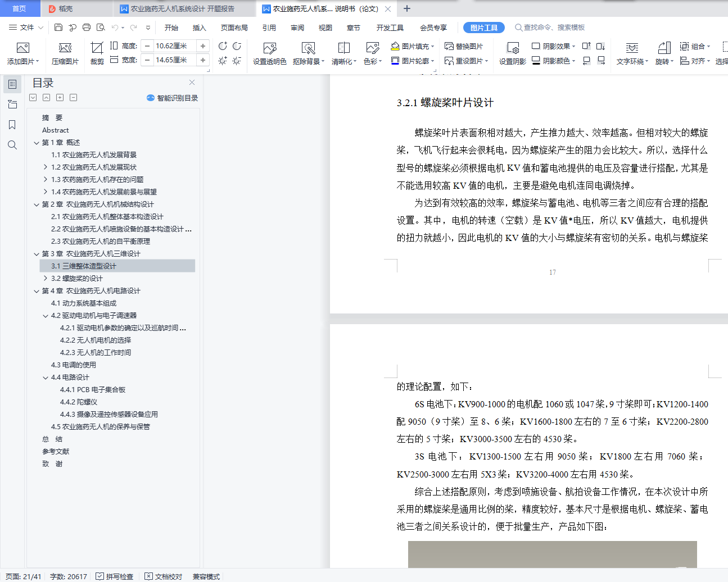Expand 1.3 农药施药无人机存在的问题 outline item

click(x=46, y=180)
